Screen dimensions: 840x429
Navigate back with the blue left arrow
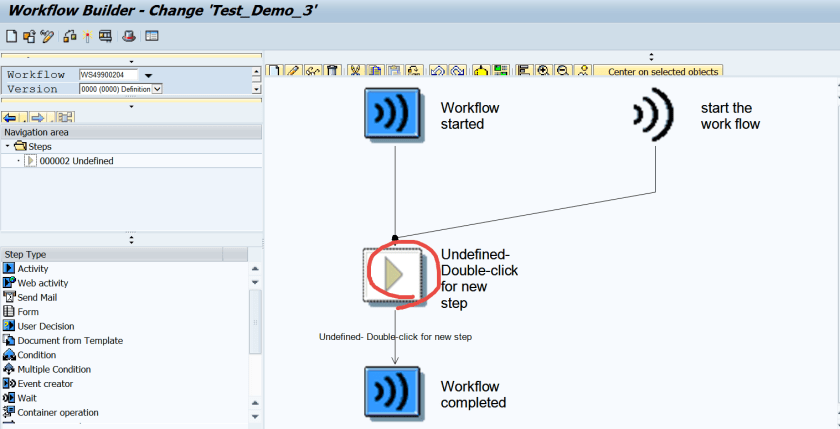click(x=10, y=117)
